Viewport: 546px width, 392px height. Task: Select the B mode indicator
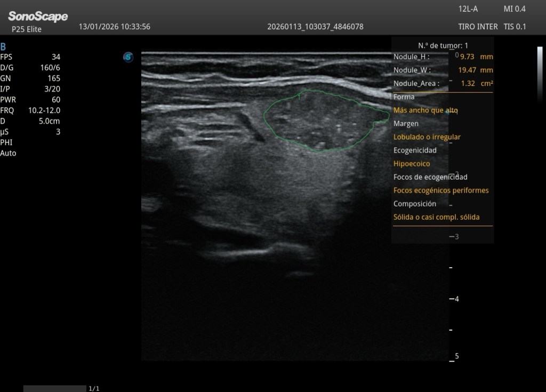[x=4, y=46]
